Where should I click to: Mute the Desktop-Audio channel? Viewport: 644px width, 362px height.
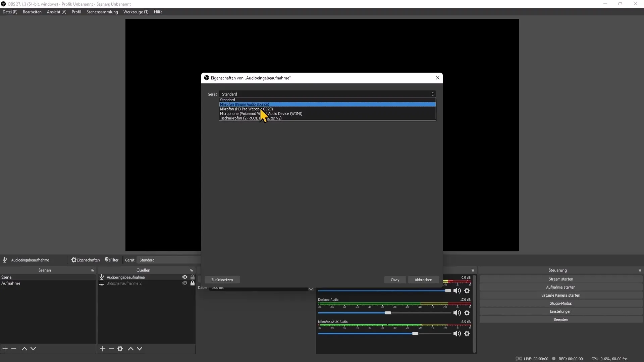[x=457, y=313]
